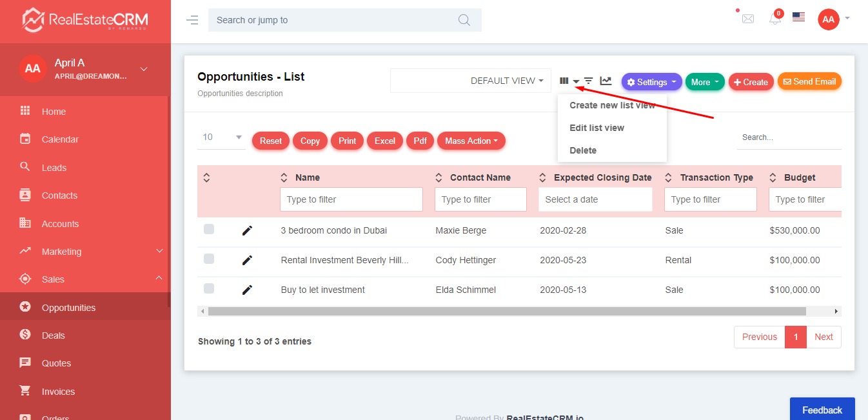Check the 3 bedroom condo row checkbox
This screenshot has height=420, width=868.
pyautogui.click(x=209, y=229)
